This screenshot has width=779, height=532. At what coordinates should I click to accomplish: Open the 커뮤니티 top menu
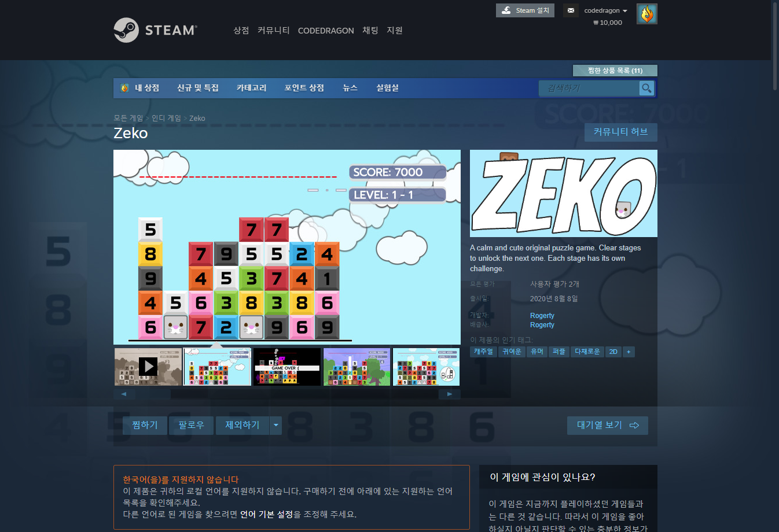274,30
